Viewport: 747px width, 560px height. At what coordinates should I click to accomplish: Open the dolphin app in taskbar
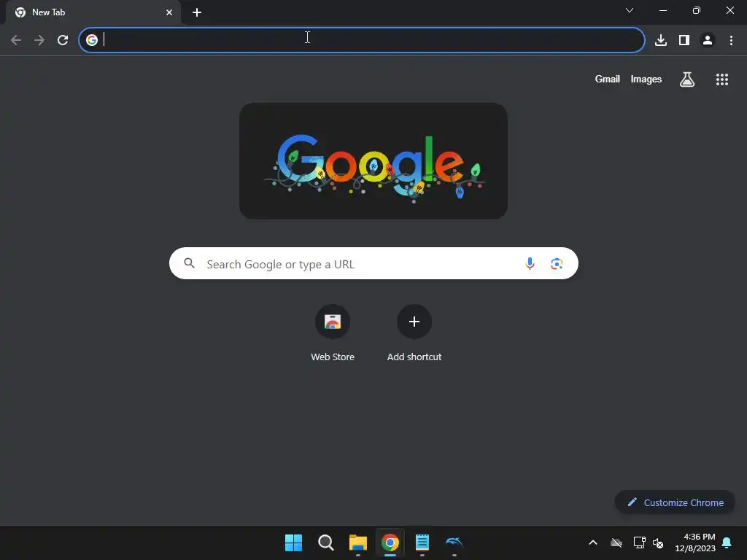pos(454,542)
